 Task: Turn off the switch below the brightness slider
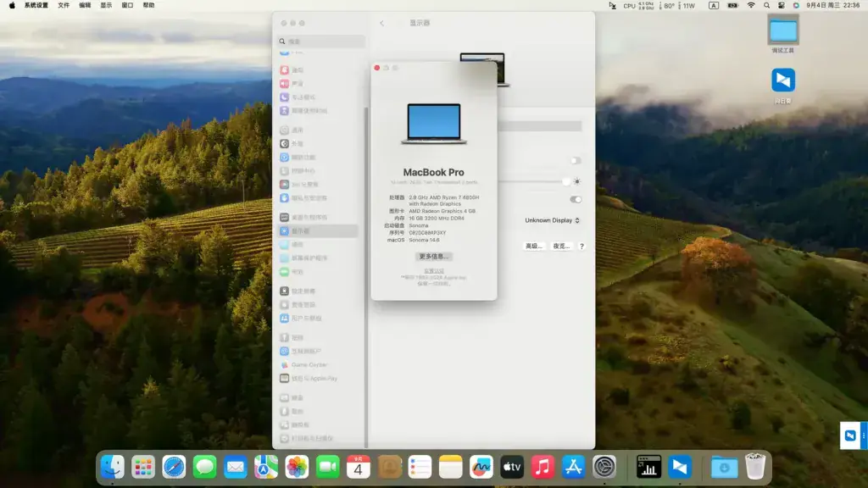point(576,199)
